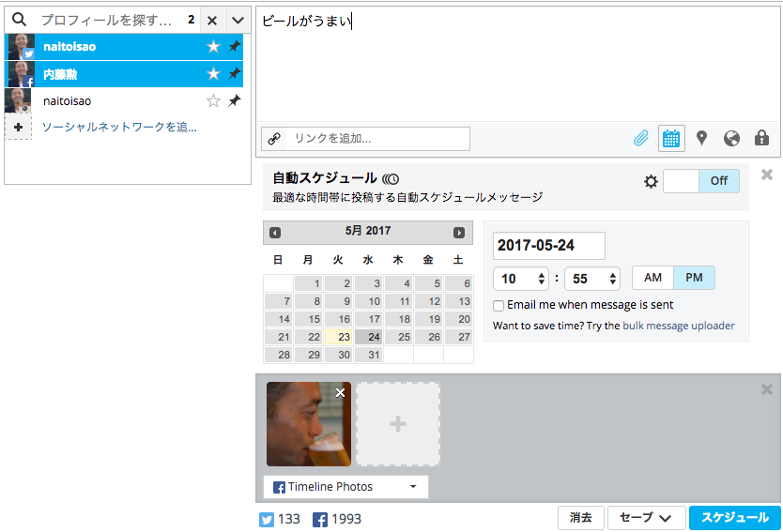The height and width of the screenshot is (532, 783).
Task: Open auto schedule settings gear
Action: [651, 181]
